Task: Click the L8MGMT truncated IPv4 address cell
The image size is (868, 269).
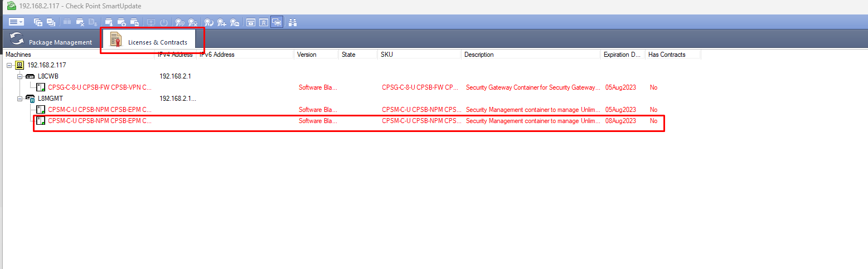Action: [x=178, y=99]
